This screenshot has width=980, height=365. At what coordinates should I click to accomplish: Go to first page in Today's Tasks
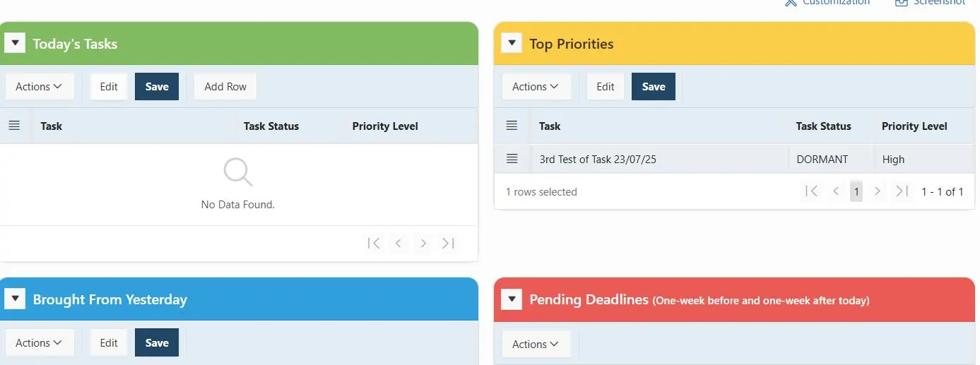tap(374, 243)
